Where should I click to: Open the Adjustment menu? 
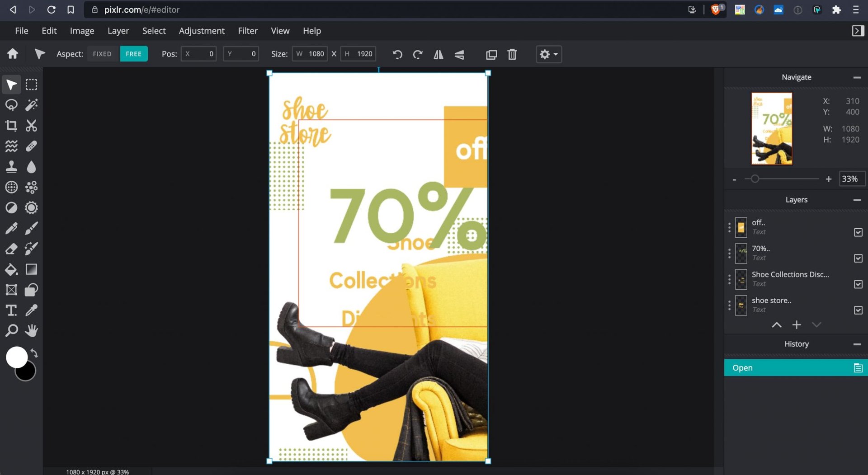point(201,31)
